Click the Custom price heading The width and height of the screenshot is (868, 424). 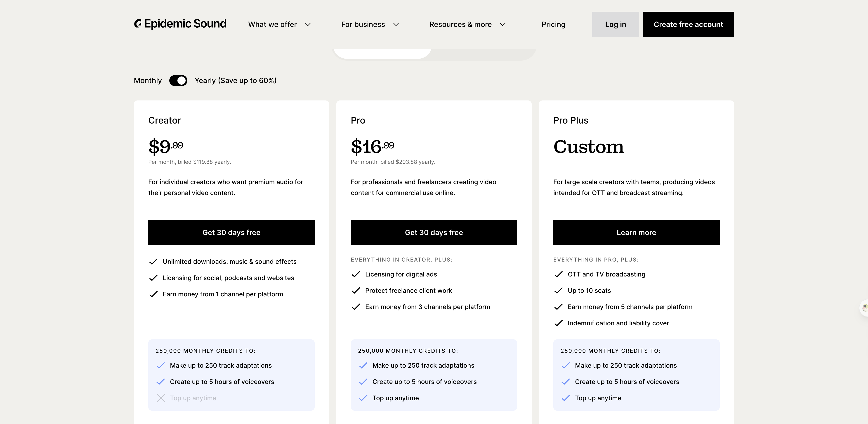tap(588, 147)
